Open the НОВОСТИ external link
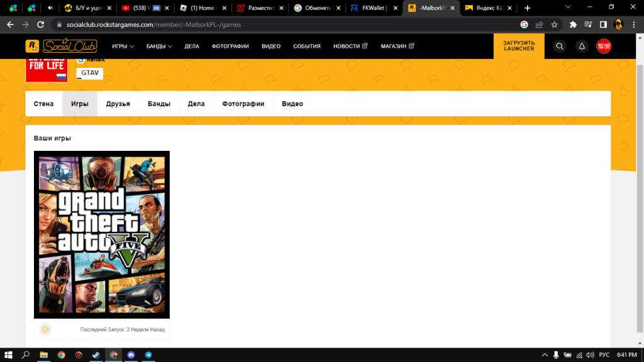Viewport: 644px width, 362px height. [x=350, y=46]
